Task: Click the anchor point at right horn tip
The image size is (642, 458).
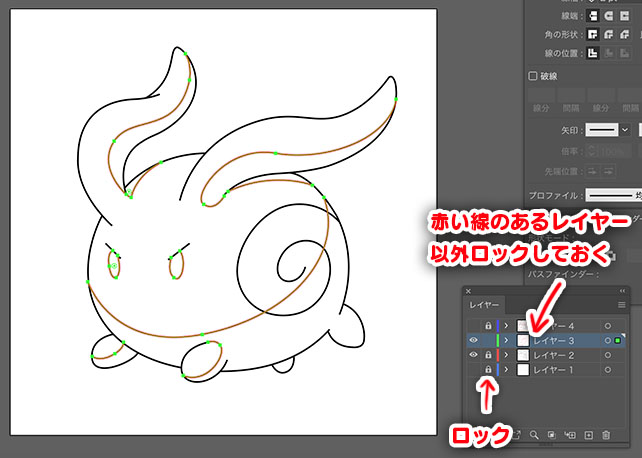Action: [x=396, y=99]
